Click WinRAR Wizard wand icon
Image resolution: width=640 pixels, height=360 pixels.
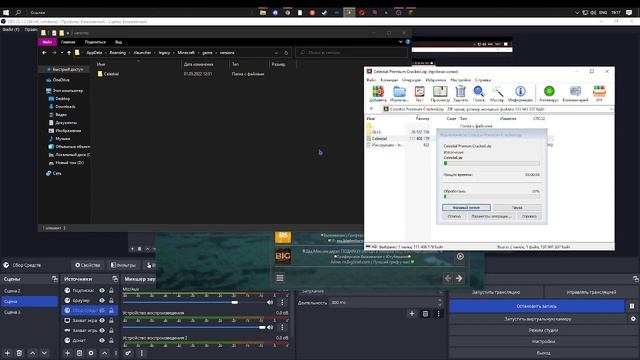(x=497, y=94)
